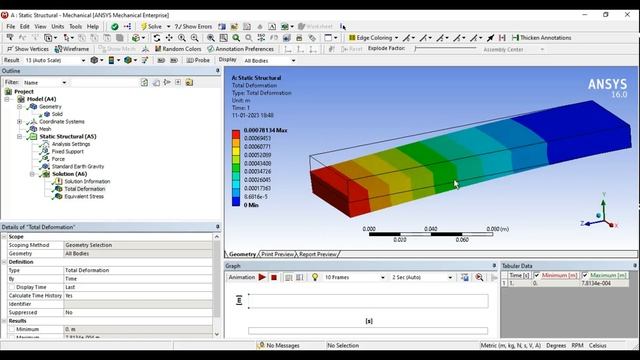640x360 pixels.
Task: Click the export animation video icon
Action: (465, 278)
